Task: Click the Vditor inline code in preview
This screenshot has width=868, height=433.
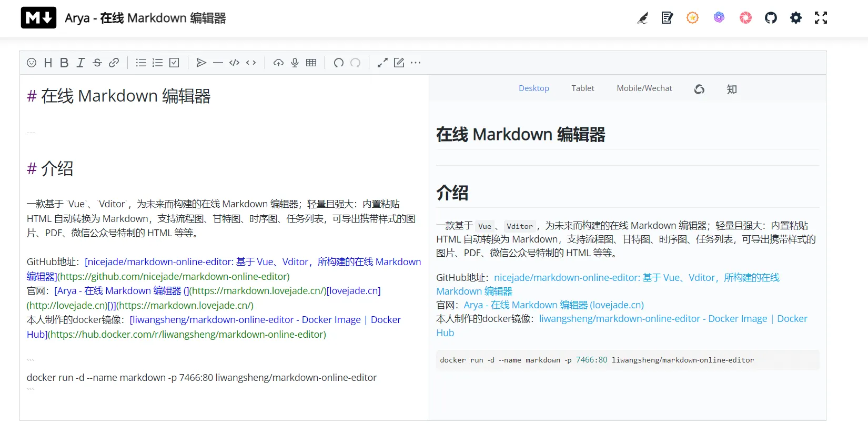Action: 520,226
